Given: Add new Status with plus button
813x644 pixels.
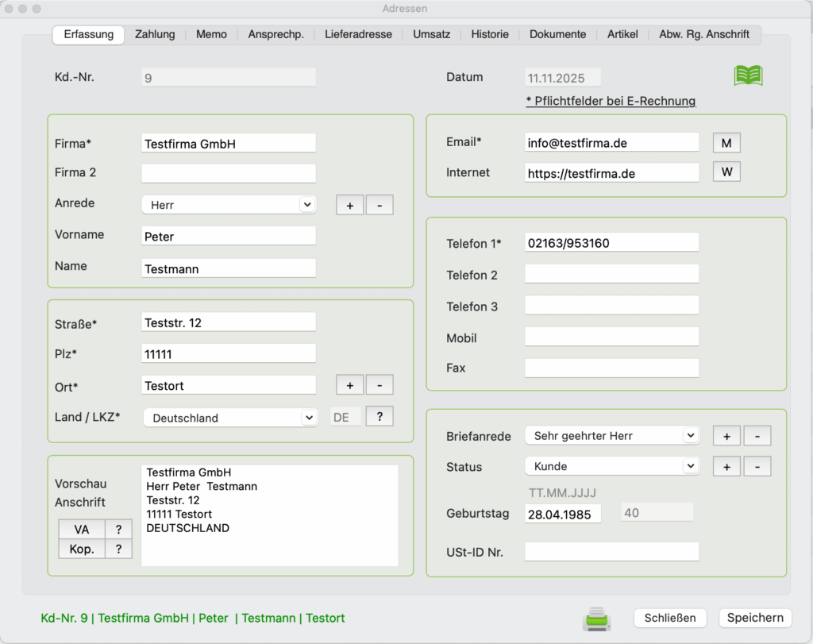Looking at the screenshot, I should click(x=726, y=467).
